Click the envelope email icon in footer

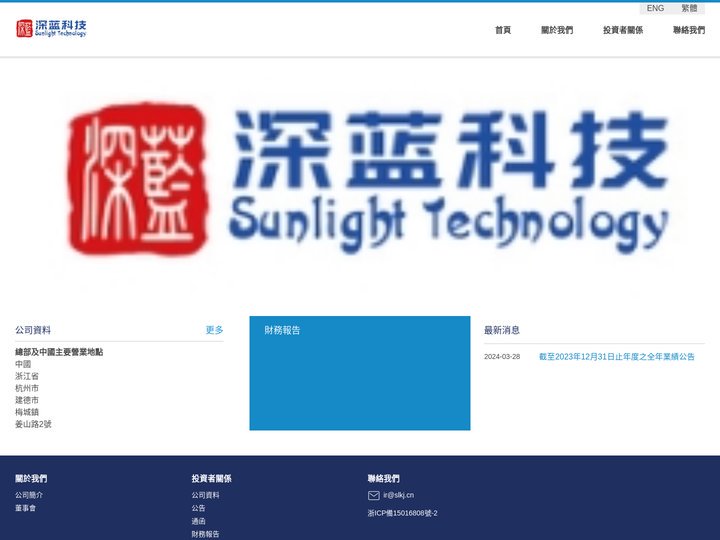pos(373,495)
